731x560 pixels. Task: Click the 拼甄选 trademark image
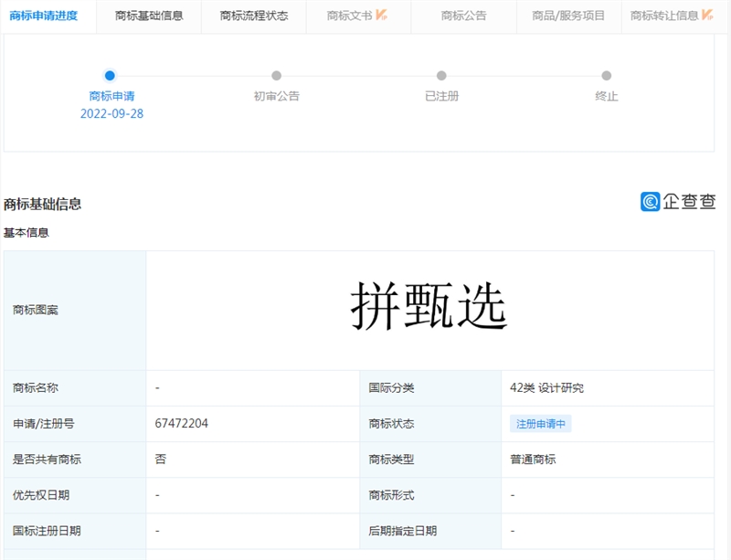pos(429,309)
